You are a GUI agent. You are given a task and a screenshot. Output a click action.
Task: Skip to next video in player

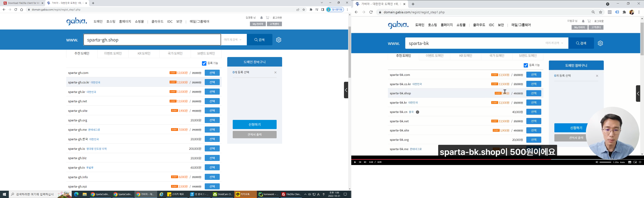[365, 162]
